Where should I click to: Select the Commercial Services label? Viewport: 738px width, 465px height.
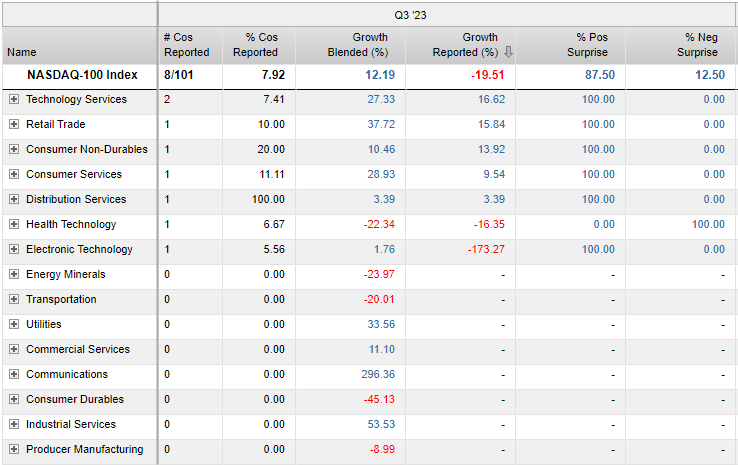click(x=78, y=349)
